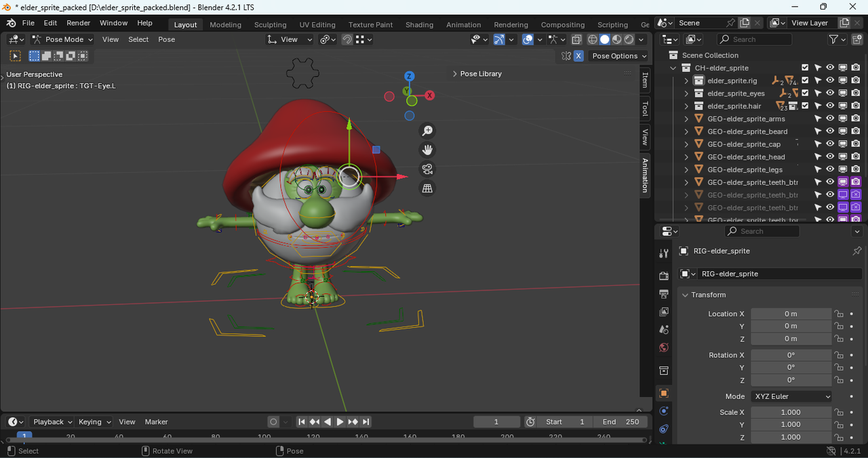Click the current frame field showing 1
The height and width of the screenshot is (458, 868).
pos(496,421)
